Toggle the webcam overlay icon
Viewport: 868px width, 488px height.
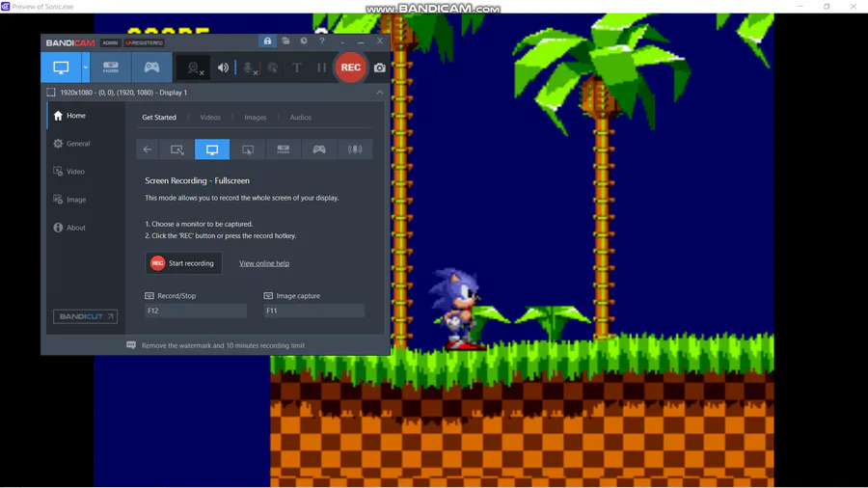(x=194, y=68)
